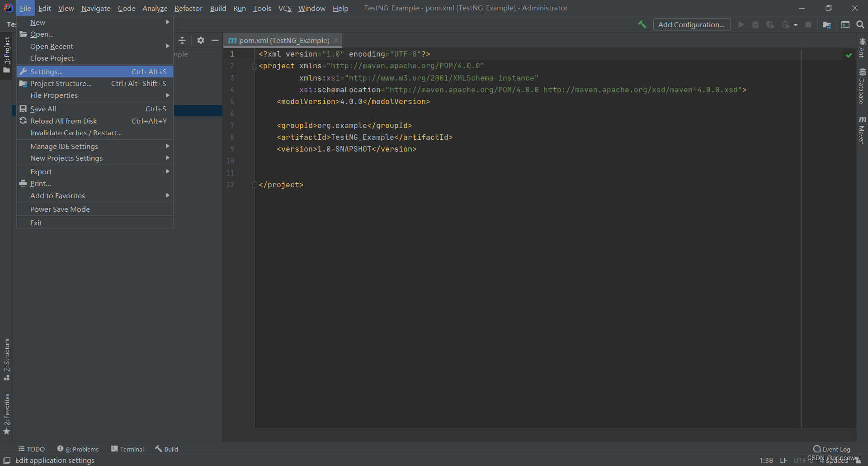Open the Build tool window
The height and width of the screenshot is (466, 868).
point(166,449)
